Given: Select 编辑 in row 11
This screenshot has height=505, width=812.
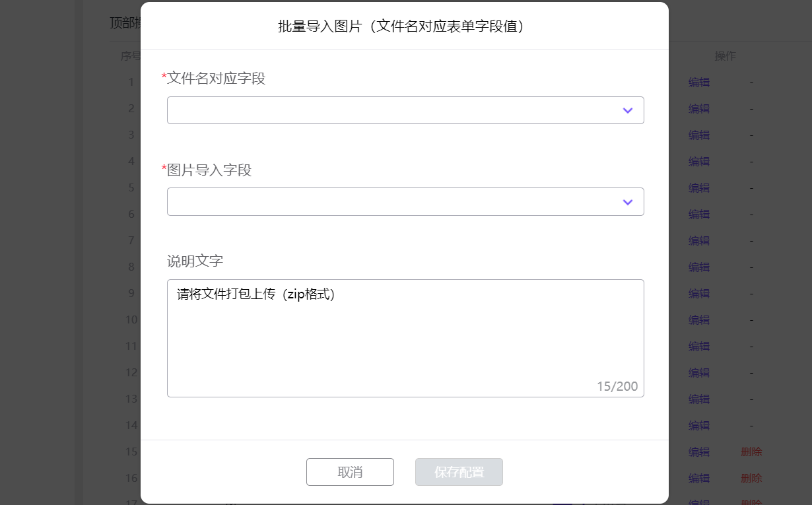Looking at the screenshot, I should point(699,347).
